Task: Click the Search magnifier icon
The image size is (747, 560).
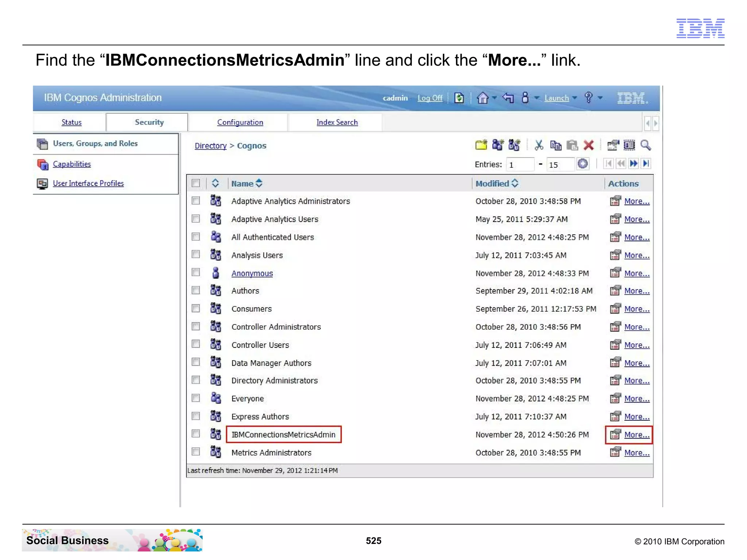Action: pyautogui.click(x=646, y=145)
